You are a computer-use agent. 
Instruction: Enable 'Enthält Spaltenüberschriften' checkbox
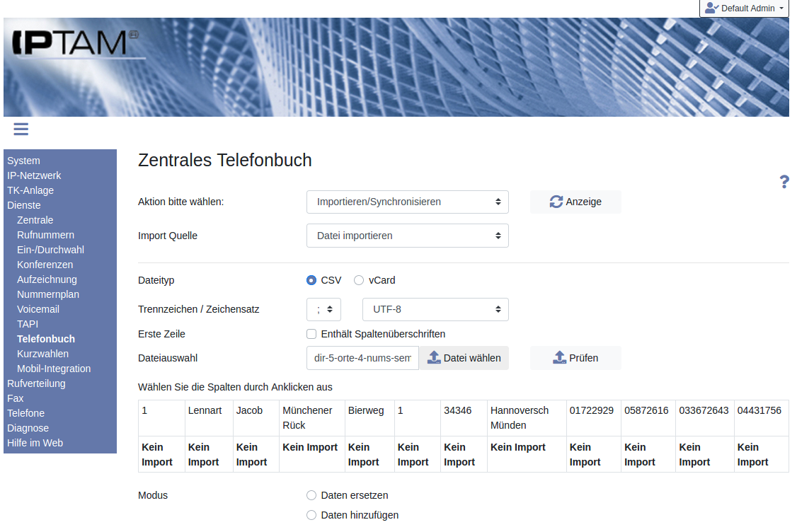point(311,334)
